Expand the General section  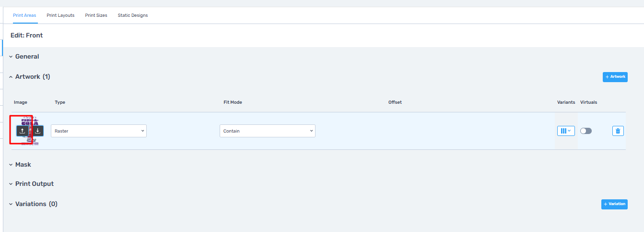[x=27, y=57]
